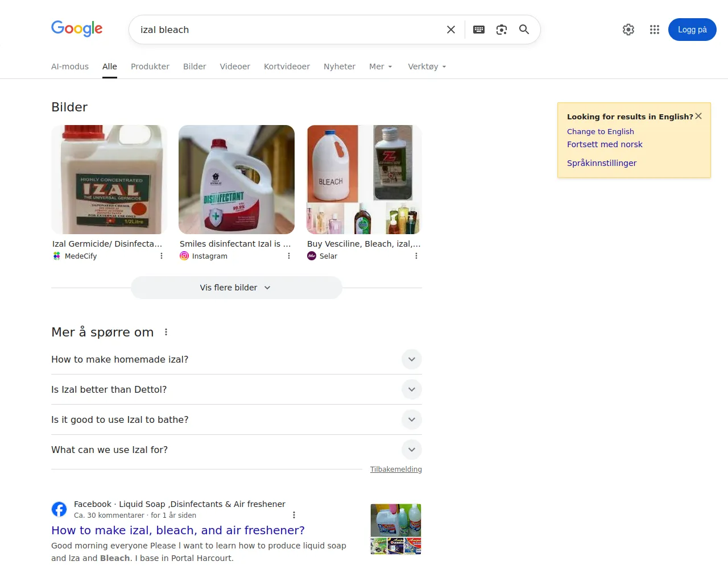The image size is (728, 582).
Task: Open the 'Mer' dropdown menu
Action: tap(380, 66)
